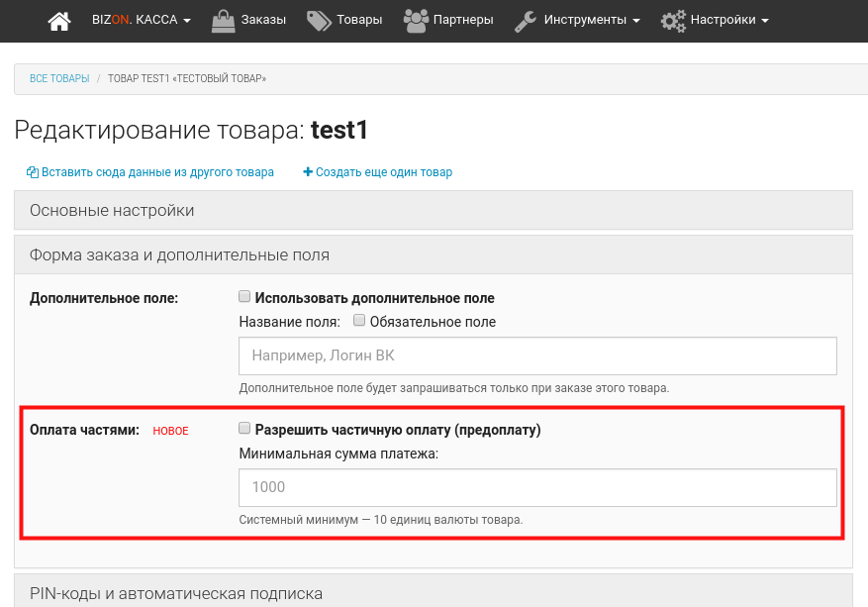Click the people icon for Партнеры
The width and height of the screenshot is (868, 607).
pos(416,20)
